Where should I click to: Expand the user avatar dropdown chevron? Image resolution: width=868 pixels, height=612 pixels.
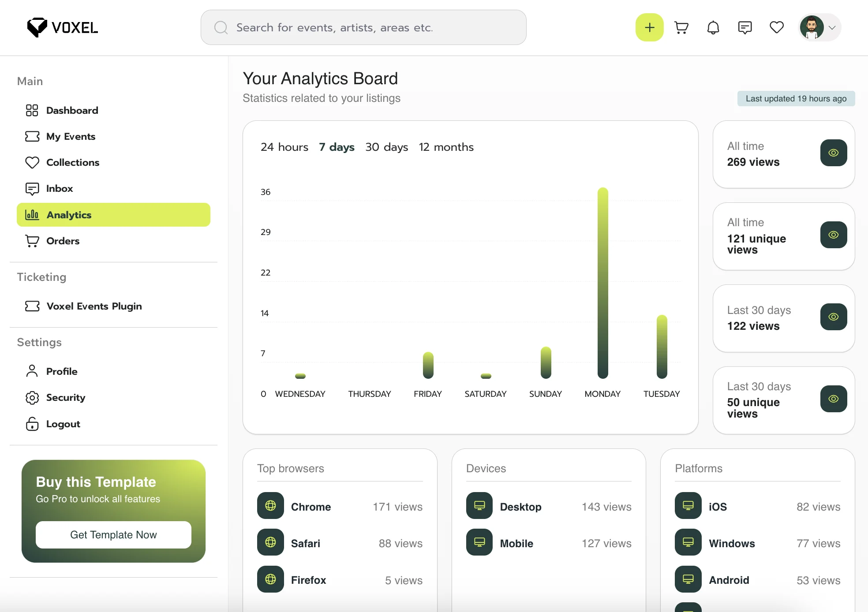(832, 28)
